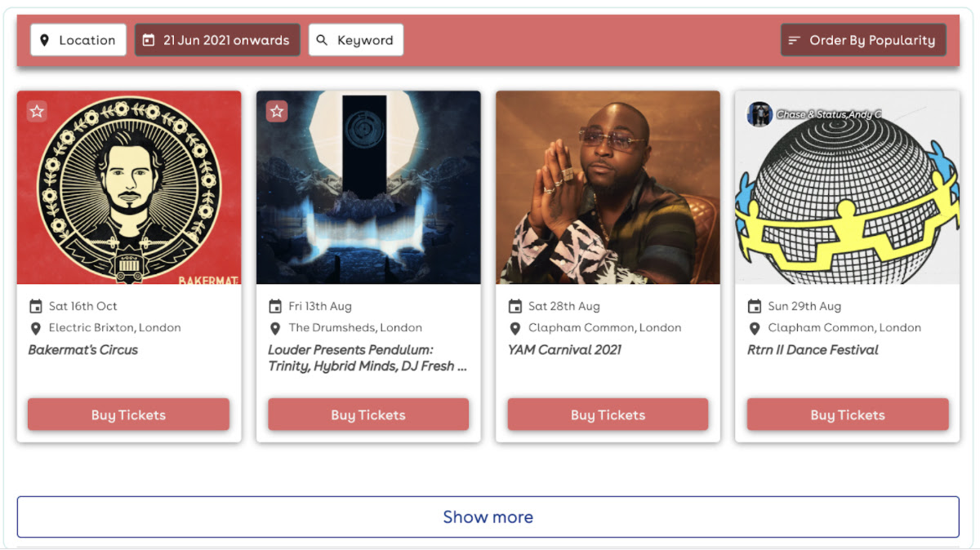Expand Order By Popularity sorting
This screenshot has width=980, height=550.
(863, 40)
